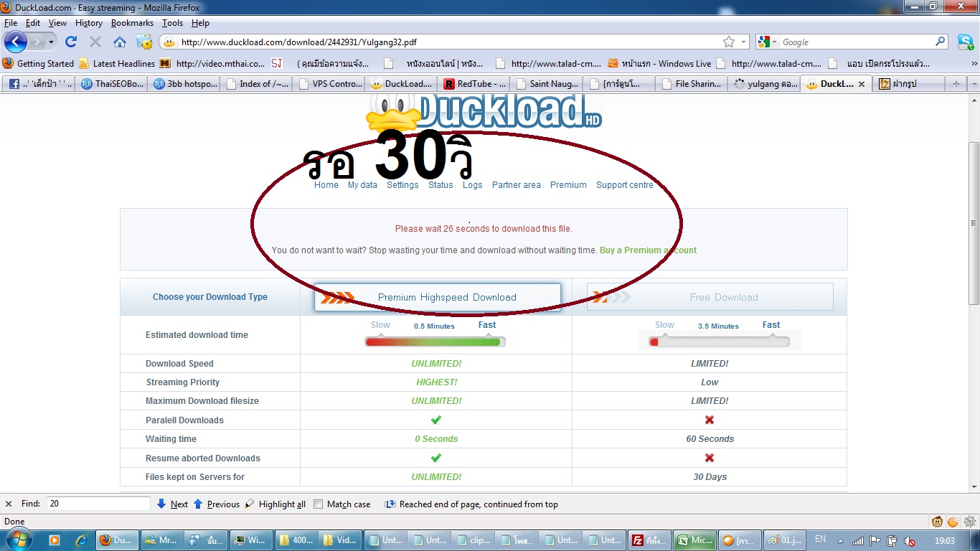This screenshot has height=551, width=980.
Task: Click the network signal tray icon
Action: (858, 541)
